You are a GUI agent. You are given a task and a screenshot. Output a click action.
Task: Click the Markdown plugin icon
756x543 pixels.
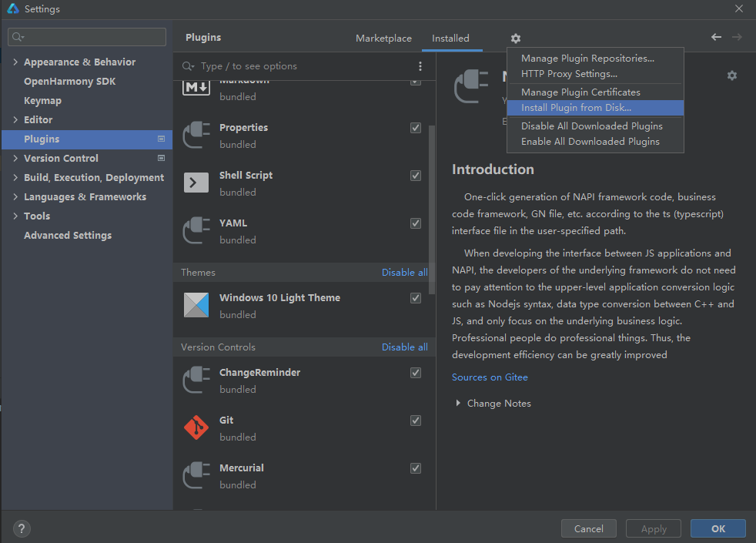(196, 88)
